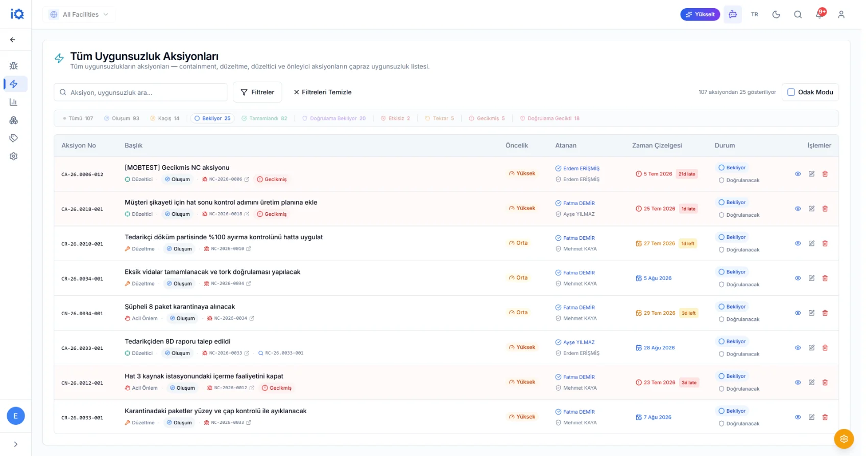Click the Yükselt upgrade button
The image size is (868, 456).
pyautogui.click(x=700, y=14)
